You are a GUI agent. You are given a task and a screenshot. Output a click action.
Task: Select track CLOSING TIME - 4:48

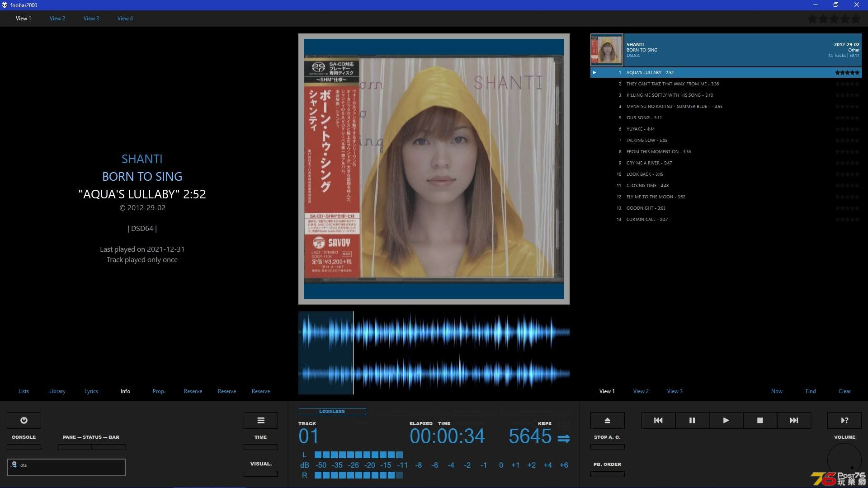[x=726, y=185]
